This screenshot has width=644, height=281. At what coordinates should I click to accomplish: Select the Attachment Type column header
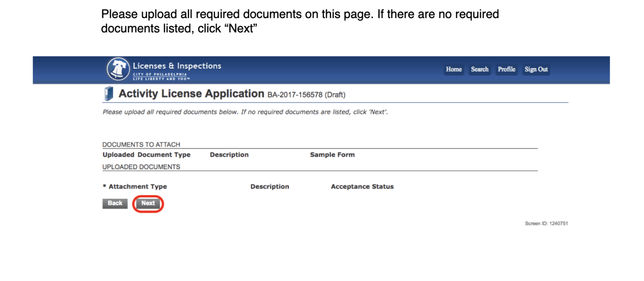(135, 186)
